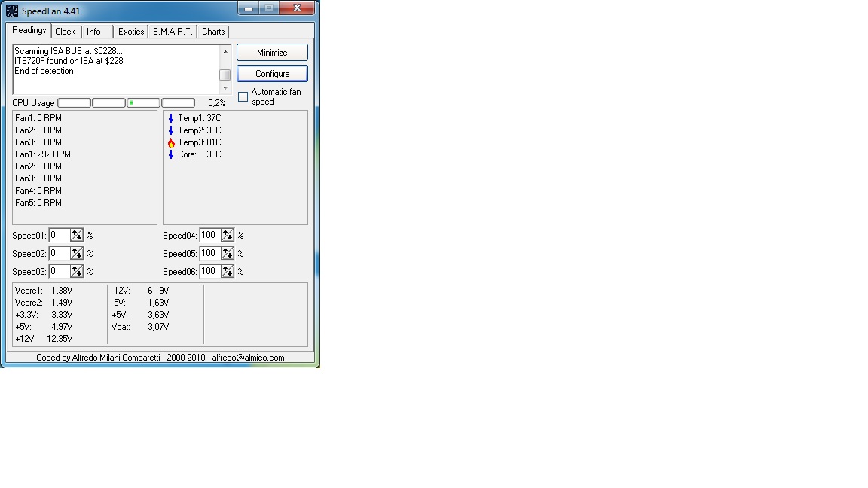This screenshot has height=488, width=868.
Task: Click the Speed05 value input field
Action: tap(210, 253)
